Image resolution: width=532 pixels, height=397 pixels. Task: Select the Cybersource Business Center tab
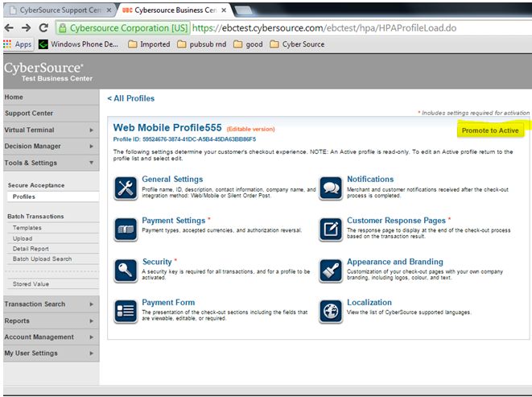(175, 10)
